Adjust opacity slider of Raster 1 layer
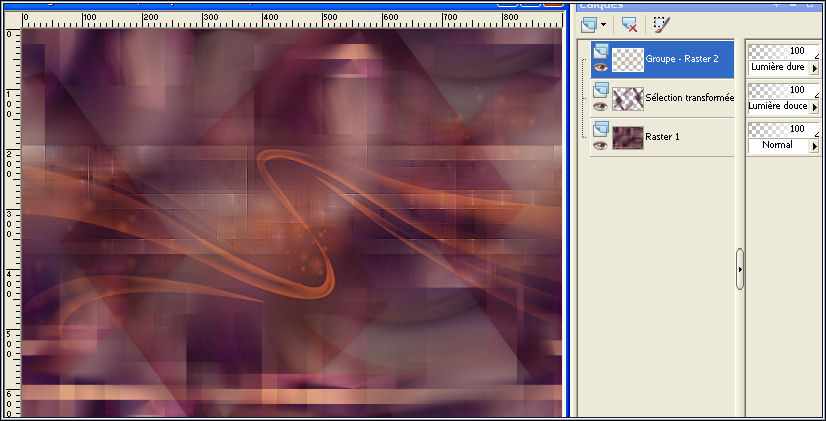 (x=784, y=129)
